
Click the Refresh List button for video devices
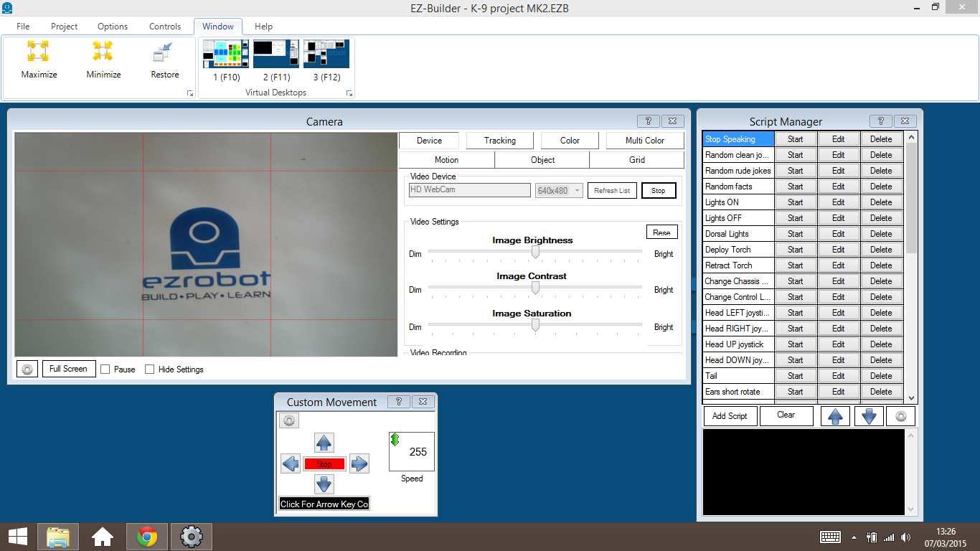612,190
